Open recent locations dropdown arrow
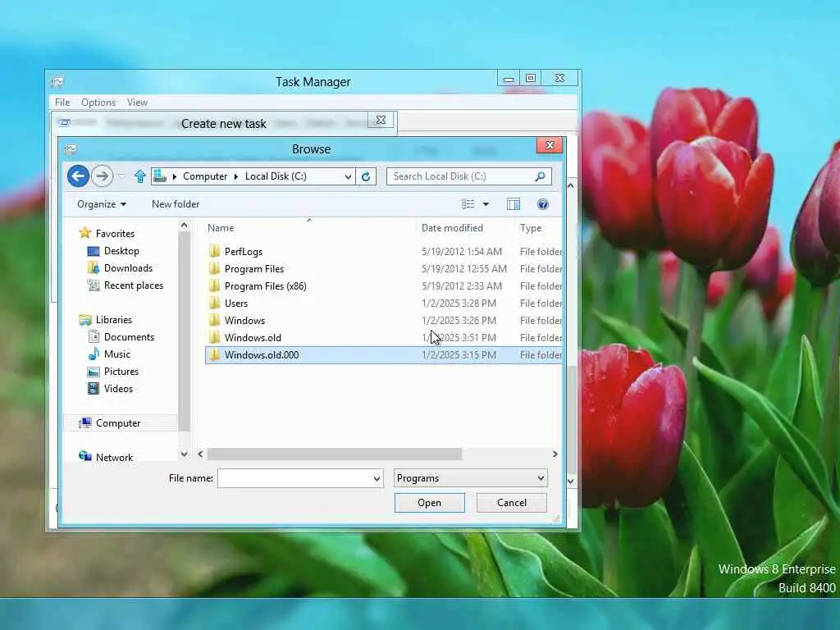The width and height of the screenshot is (840, 630). click(121, 176)
